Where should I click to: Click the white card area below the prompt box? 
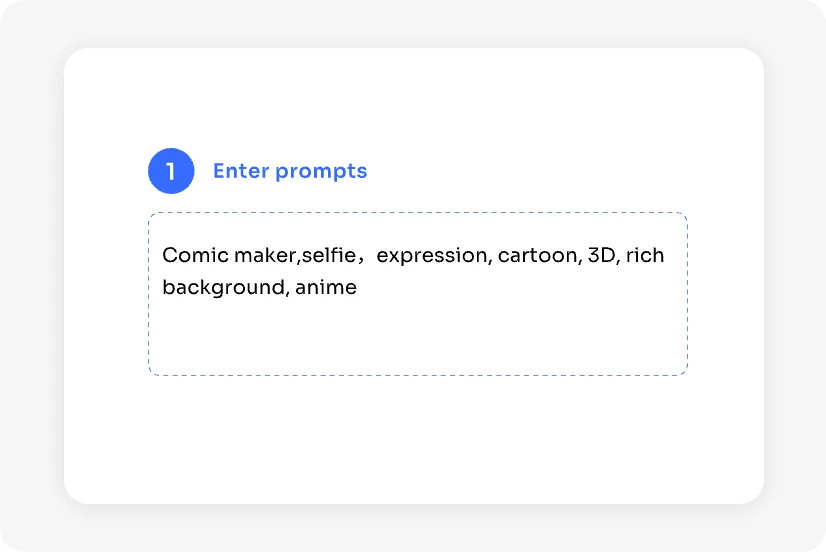tap(414, 440)
